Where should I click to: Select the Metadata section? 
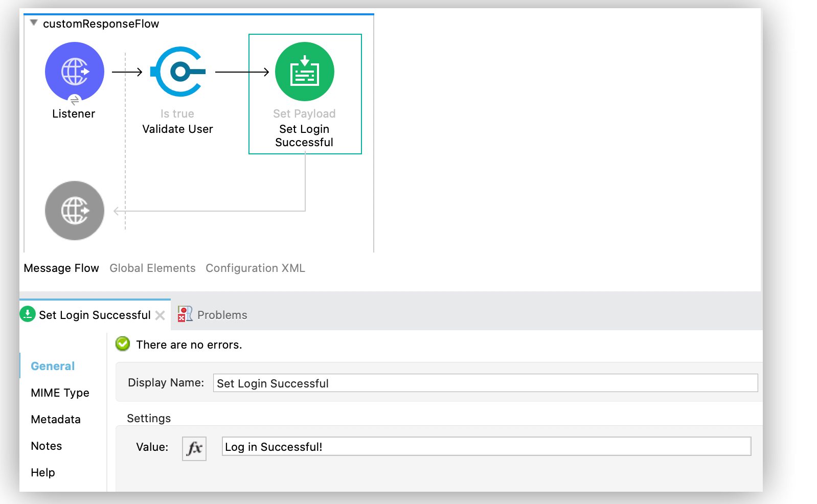tap(56, 419)
